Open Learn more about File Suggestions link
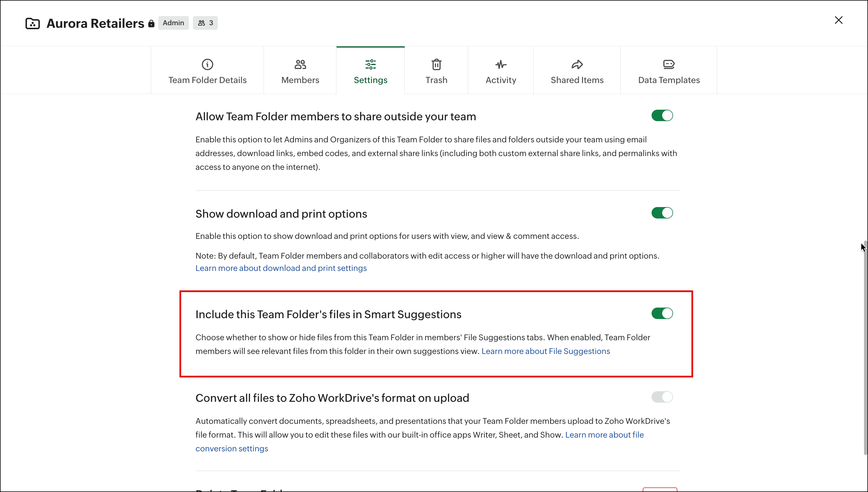 (x=546, y=351)
